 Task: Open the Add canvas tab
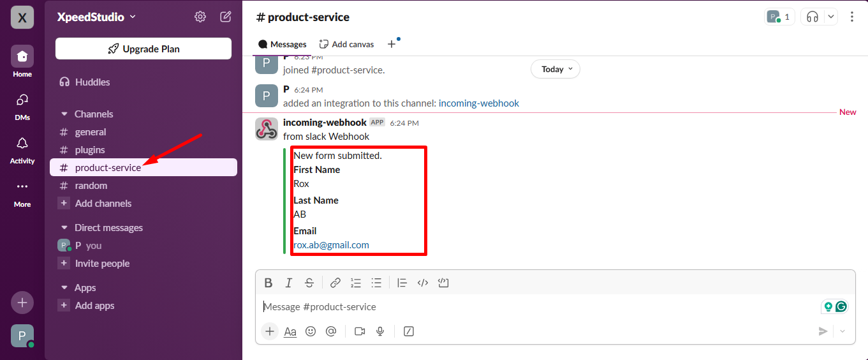346,44
